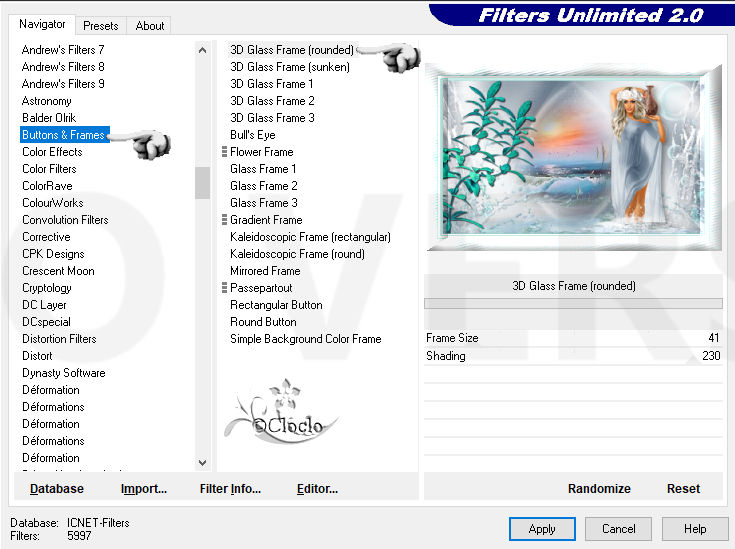Select Mirrored Frame filter
The image size is (735, 549).
[265, 271]
